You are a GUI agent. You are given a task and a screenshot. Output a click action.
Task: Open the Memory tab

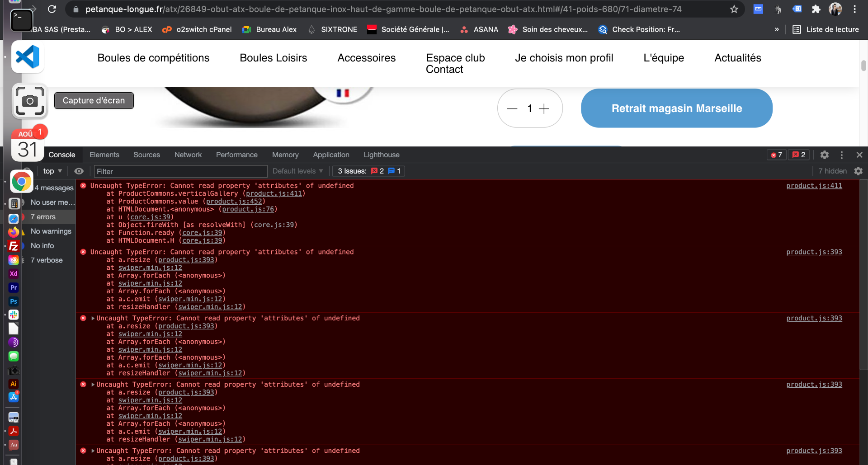[285, 155]
